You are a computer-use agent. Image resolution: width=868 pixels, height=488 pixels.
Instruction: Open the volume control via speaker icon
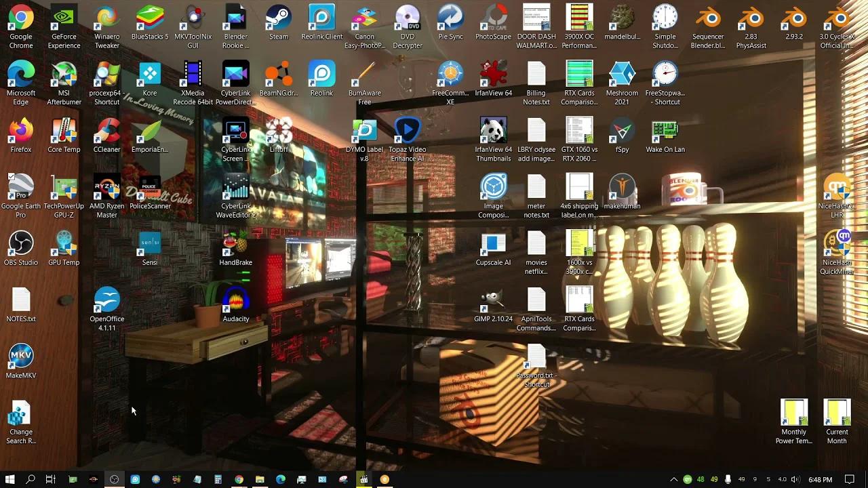(x=795, y=479)
